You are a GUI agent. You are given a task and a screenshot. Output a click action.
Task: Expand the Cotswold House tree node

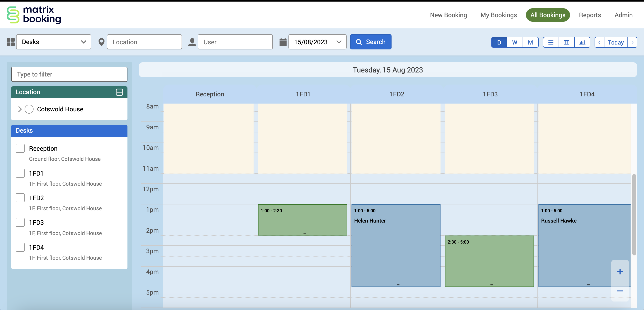tap(20, 109)
